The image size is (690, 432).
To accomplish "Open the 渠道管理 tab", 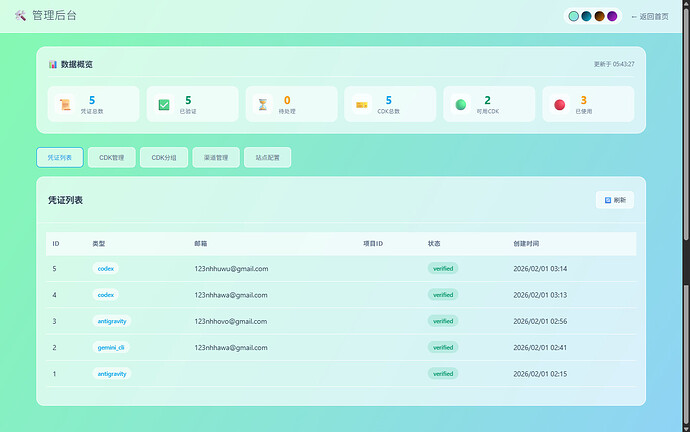I will tap(216, 157).
